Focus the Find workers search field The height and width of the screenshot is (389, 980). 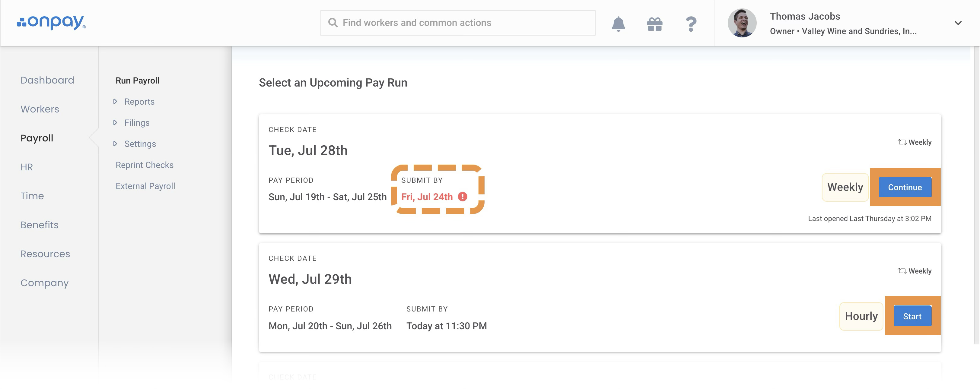pos(458,23)
